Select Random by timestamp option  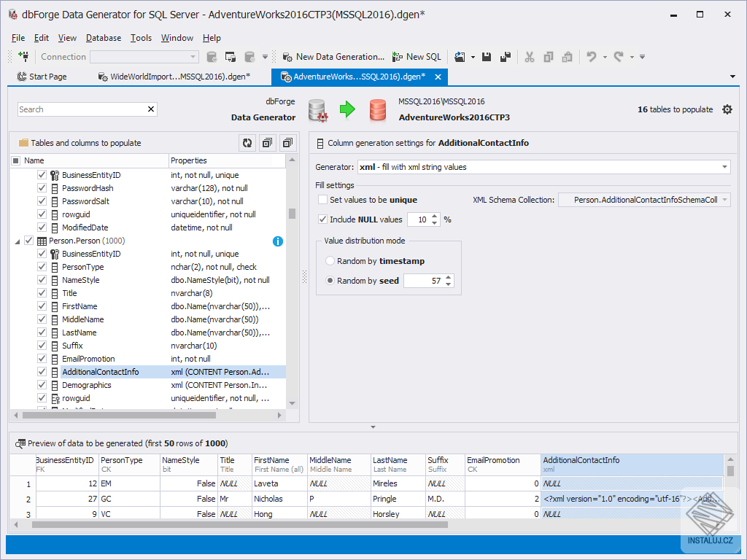330,261
